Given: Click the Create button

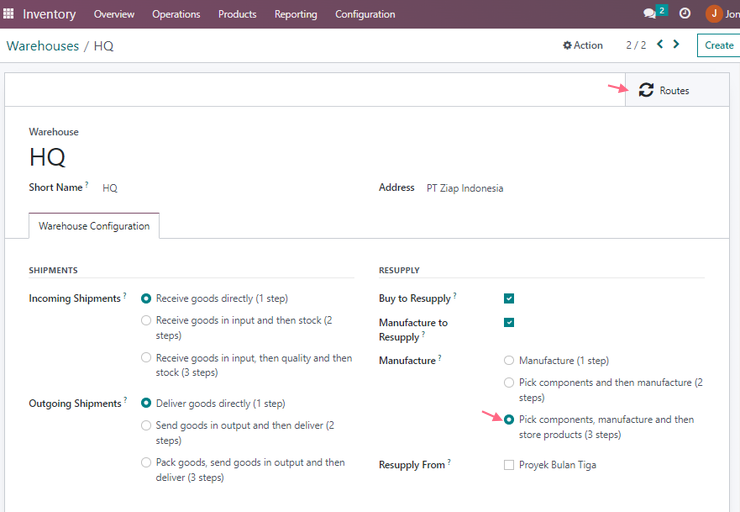Looking at the screenshot, I should click(719, 45).
